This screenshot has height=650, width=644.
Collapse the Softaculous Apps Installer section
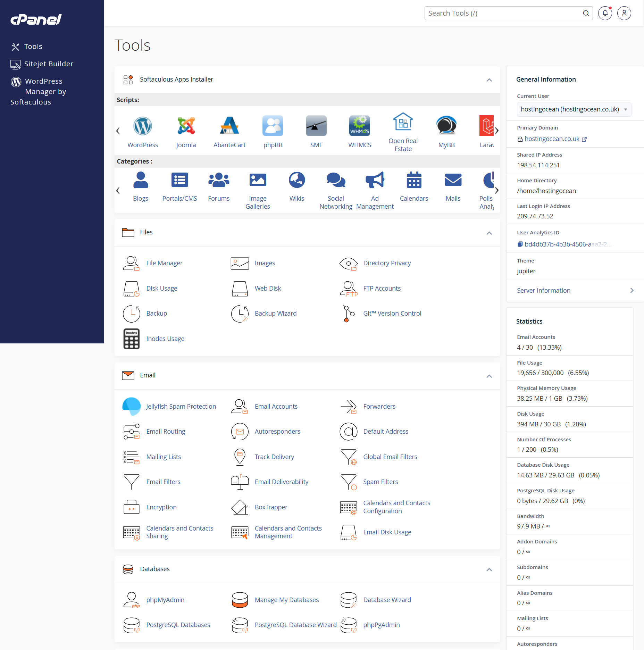(489, 80)
